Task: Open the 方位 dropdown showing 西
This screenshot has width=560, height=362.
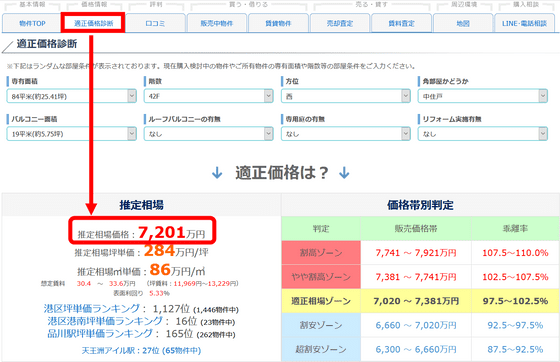Action: coord(346,96)
